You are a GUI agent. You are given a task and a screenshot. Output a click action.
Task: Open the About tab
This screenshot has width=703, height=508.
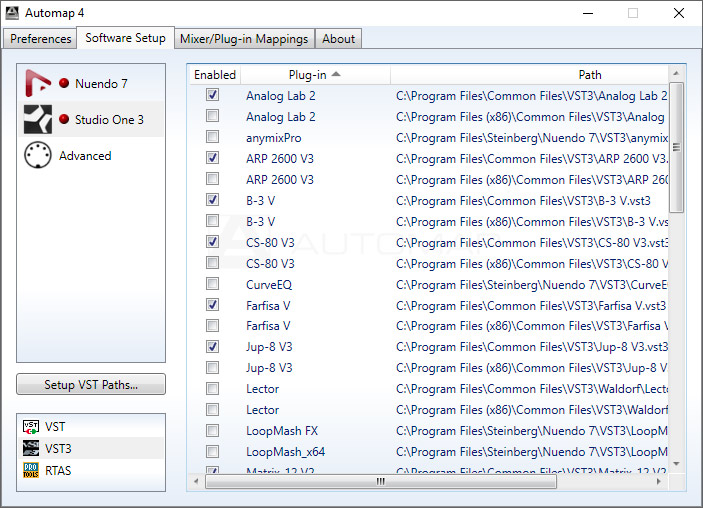(x=338, y=39)
